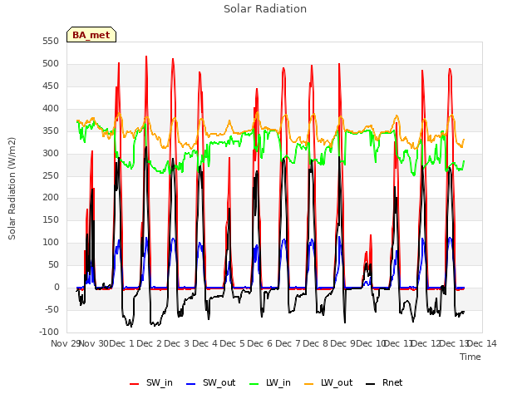Viewport: 532px width, 399px height.
Task: Click the Dec 4 x-axis date label
Action: point(204,343)
